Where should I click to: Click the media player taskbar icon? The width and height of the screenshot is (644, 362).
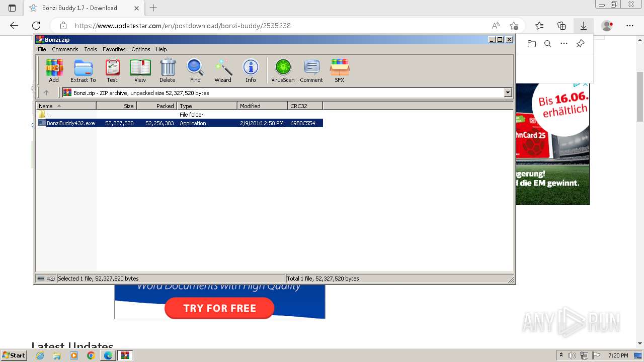74,355
